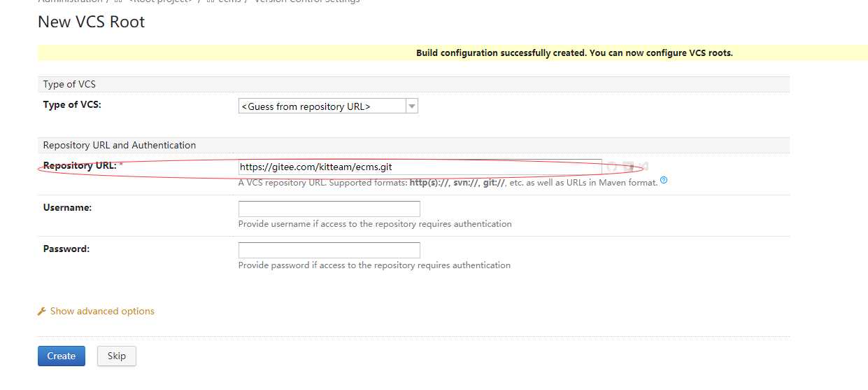Click the Repository URL input field
Screen dimensions: 868x390
[x=420, y=167]
